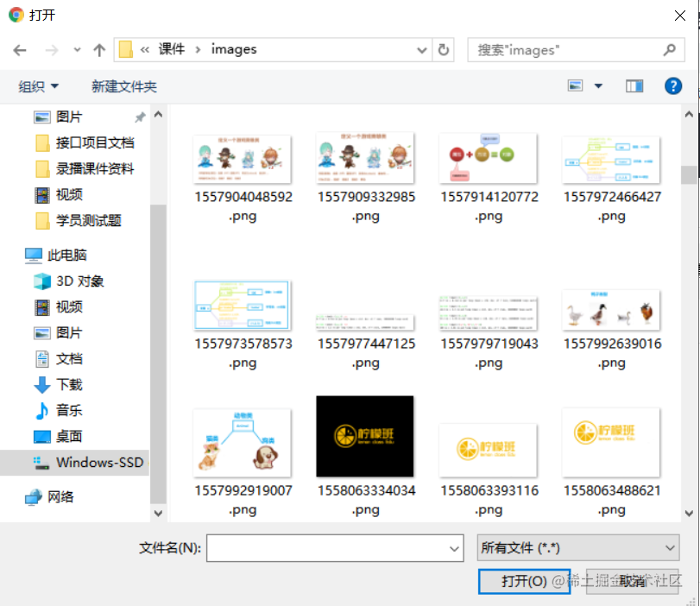Select the 1558063334034.png black thumbnail
The height and width of the screenshot is (606, 700).
(x=364, y=436)
